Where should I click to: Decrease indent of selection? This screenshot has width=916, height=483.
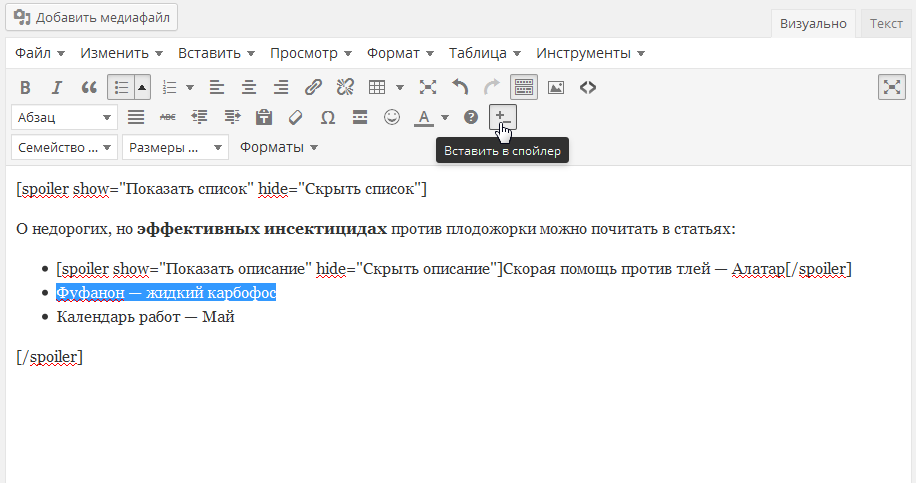click(199, 117)
